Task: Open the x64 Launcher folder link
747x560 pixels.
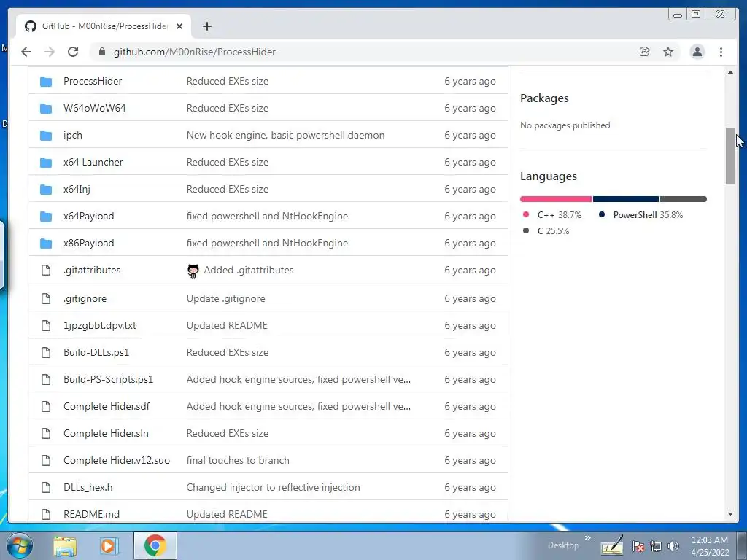Action: pyautogui.click(x=93, y=162)
